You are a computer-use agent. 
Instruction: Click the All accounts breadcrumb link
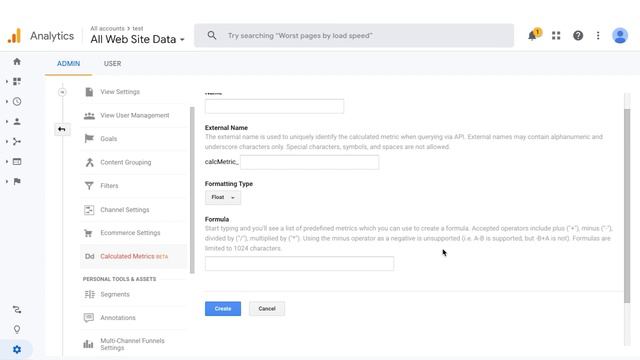pyautogui.click(x=107, y=29)
